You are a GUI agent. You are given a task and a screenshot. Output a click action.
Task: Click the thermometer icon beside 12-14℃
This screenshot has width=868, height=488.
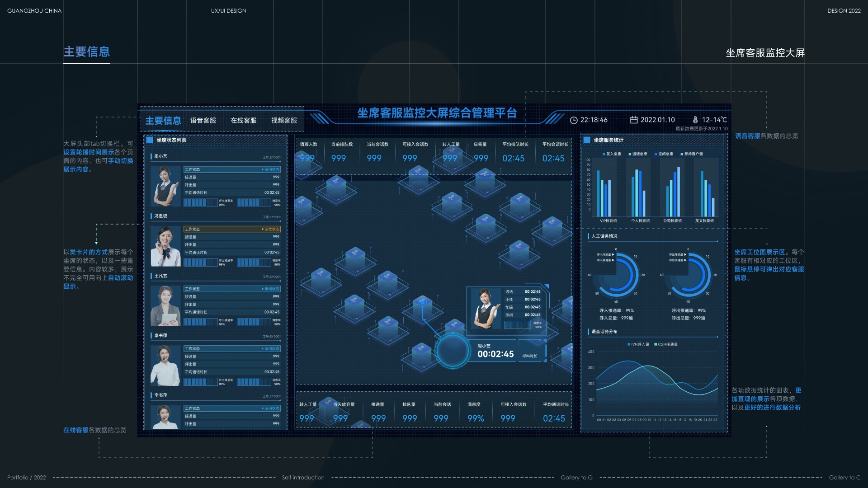click(695, 120)
